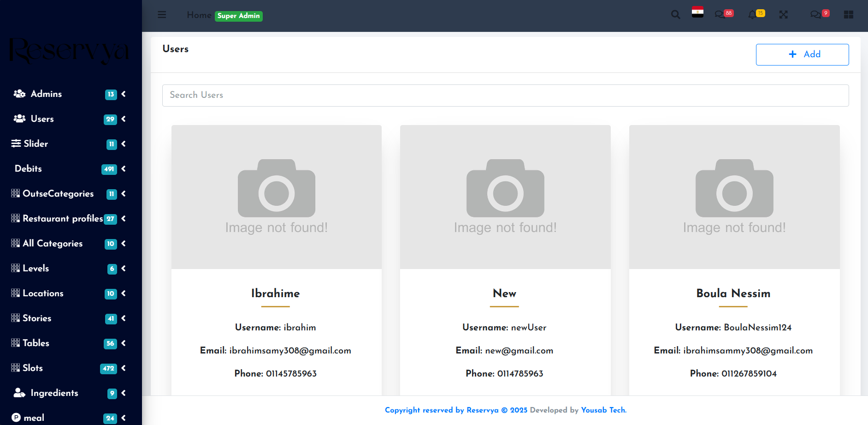The height and width of the screenshot is (425, 868).
Task: Expand the Debits menu arrow
Action: click(x=124, y=169)
